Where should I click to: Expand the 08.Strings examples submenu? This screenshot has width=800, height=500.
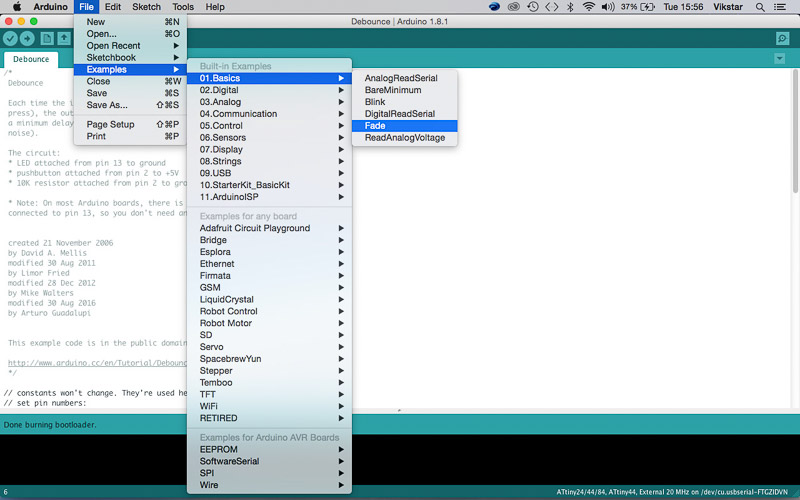click(x=269, y=161)
